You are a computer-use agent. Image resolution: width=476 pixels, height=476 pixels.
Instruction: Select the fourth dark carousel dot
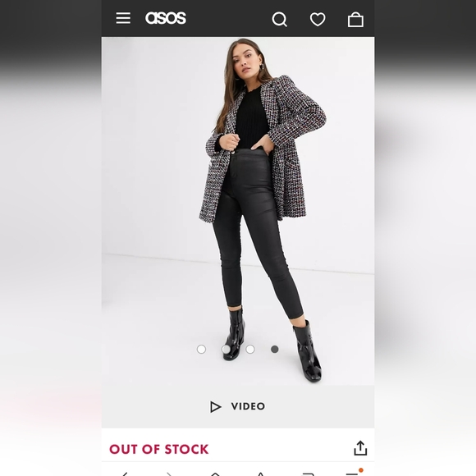pyautogui.click(x=274, y=349)
